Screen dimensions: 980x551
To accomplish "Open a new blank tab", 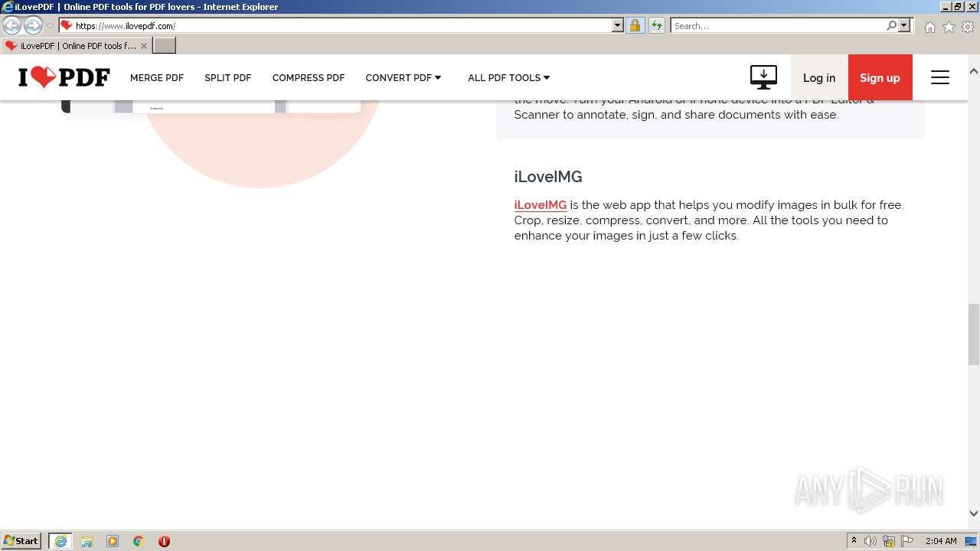I will (165, 46).
